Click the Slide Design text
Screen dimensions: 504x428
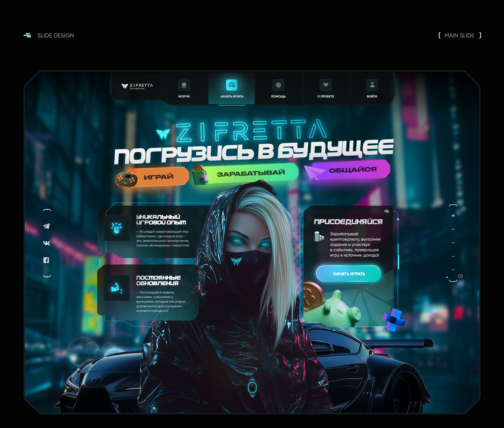[56, 35]
